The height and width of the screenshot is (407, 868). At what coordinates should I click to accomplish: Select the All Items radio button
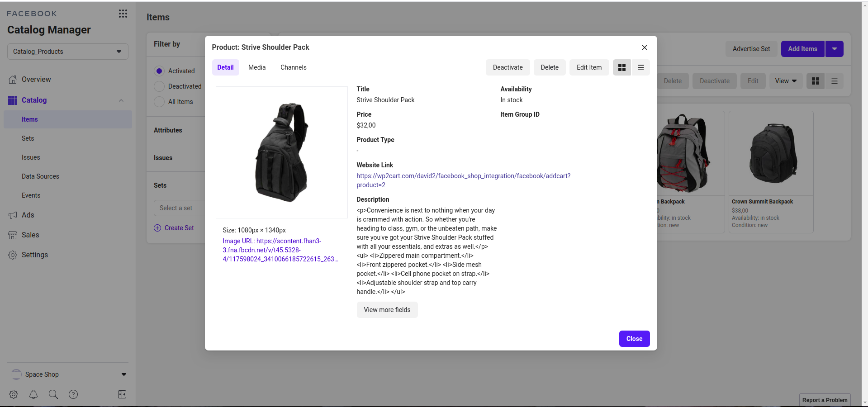[x=159, y=102]
